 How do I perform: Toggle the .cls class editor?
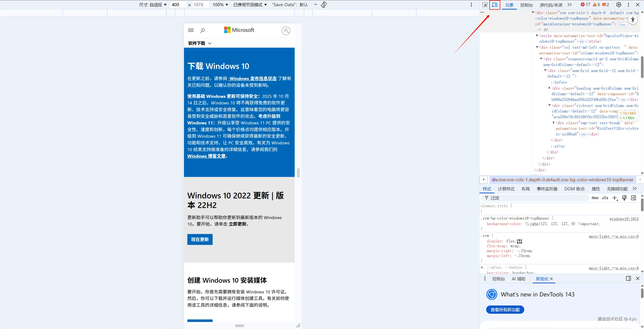tap(605, 198)
